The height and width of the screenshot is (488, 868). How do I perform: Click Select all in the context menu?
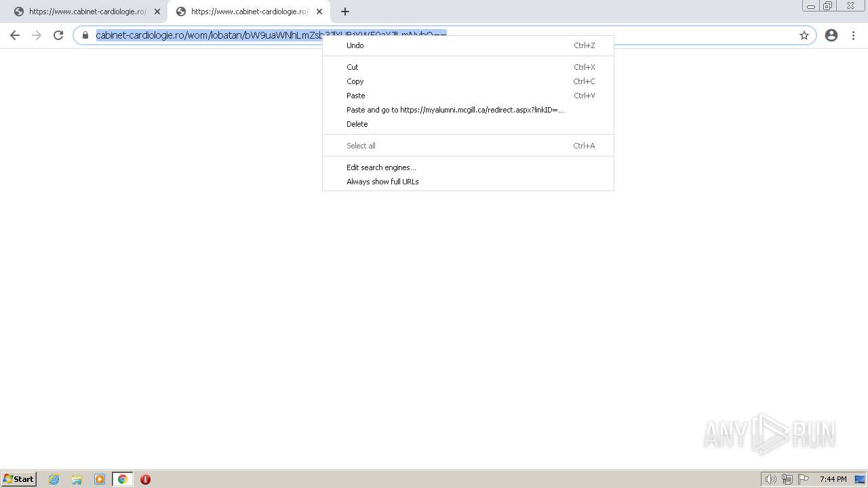click(468, 146)
